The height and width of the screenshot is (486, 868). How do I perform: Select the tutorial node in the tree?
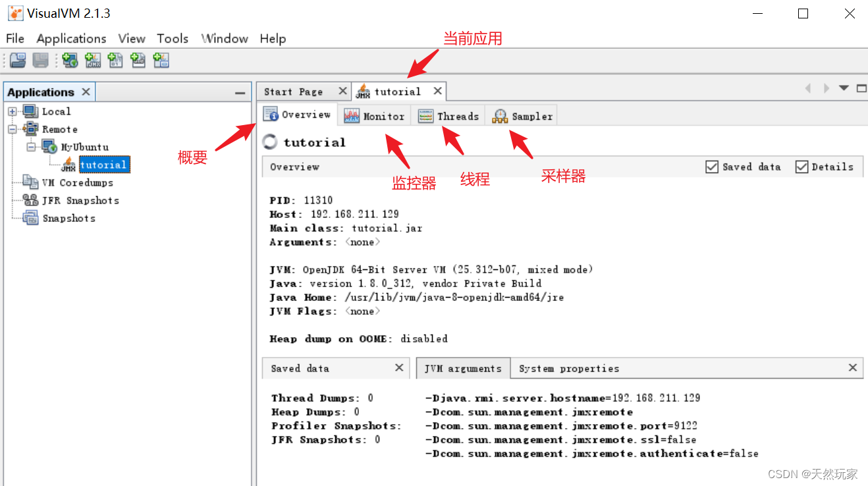point(104,165)
